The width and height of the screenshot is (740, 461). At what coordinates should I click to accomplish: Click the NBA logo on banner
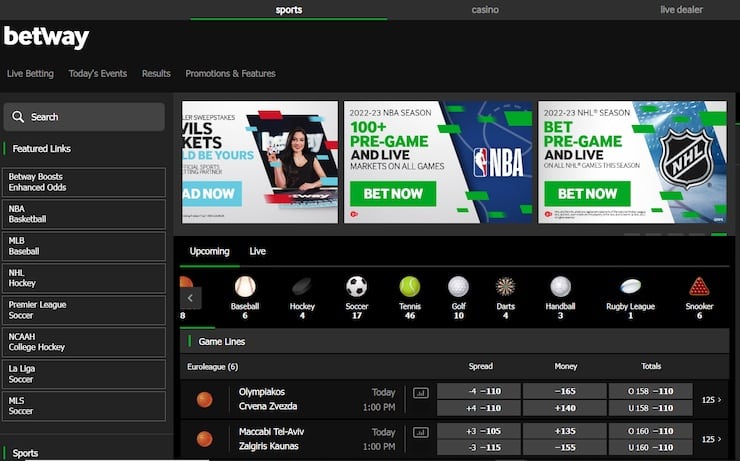click(x=498, y=162)
